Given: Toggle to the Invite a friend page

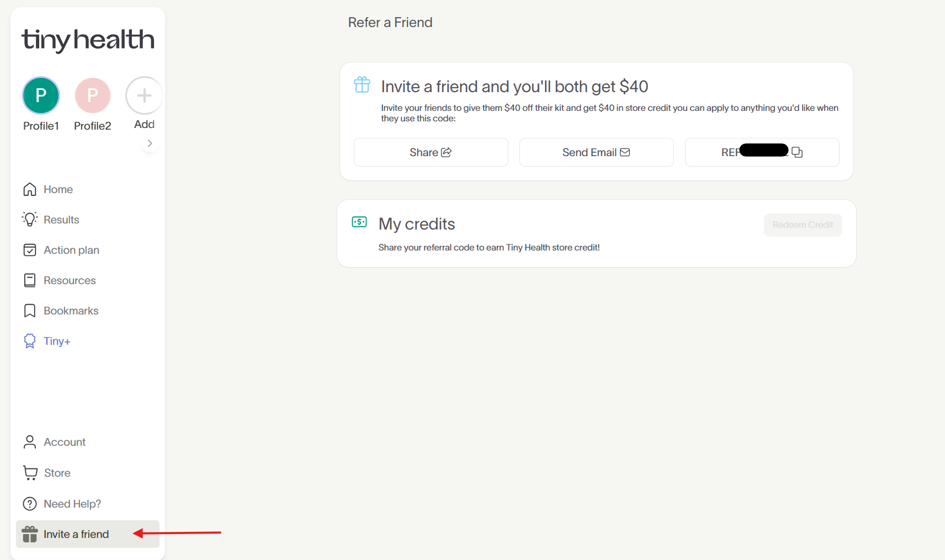Looking at the screenshot, I should point(76,534).
